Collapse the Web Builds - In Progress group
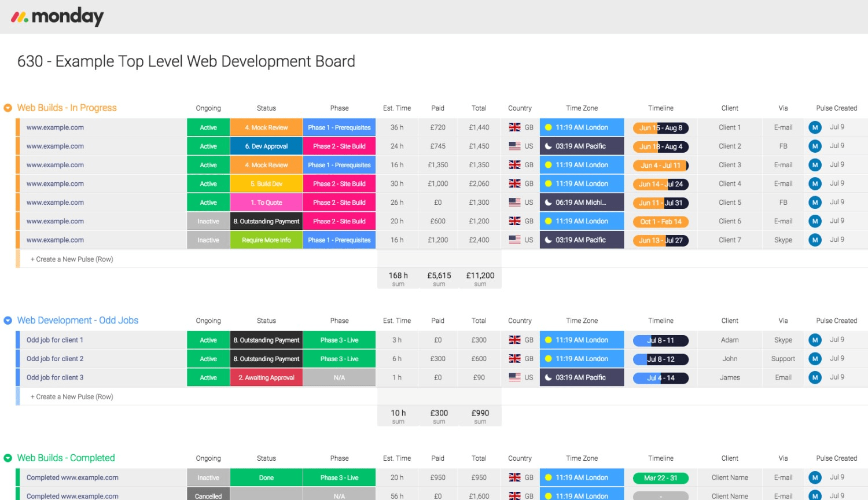Screen dimensions: 868x500 pos(8,108)
